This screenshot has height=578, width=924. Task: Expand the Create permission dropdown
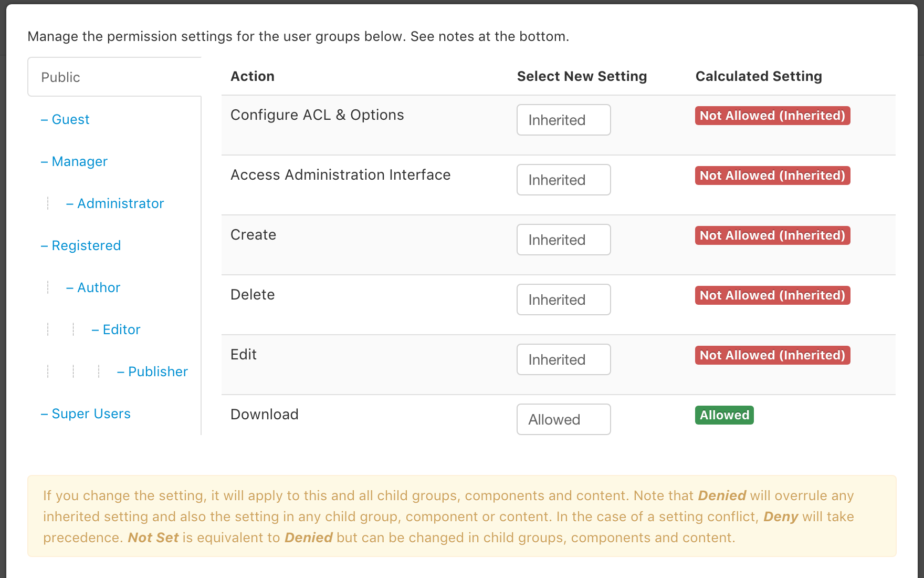click(x=563, y=240)
